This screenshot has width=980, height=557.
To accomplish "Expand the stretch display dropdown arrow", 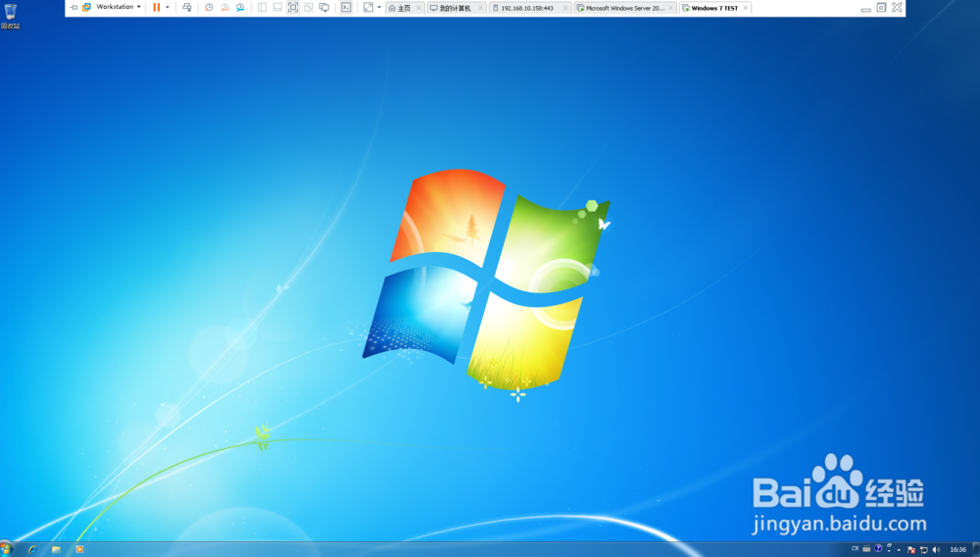I will coord(378,8).
